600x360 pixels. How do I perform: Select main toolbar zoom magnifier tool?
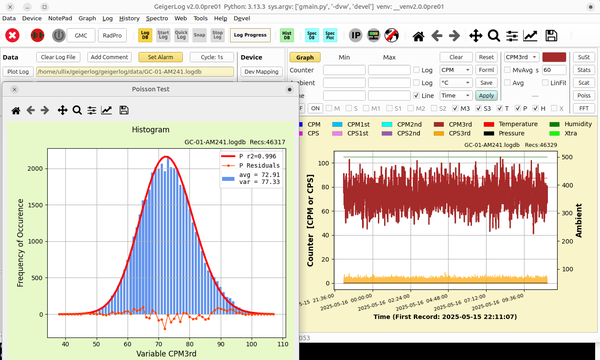click(494, 36)
